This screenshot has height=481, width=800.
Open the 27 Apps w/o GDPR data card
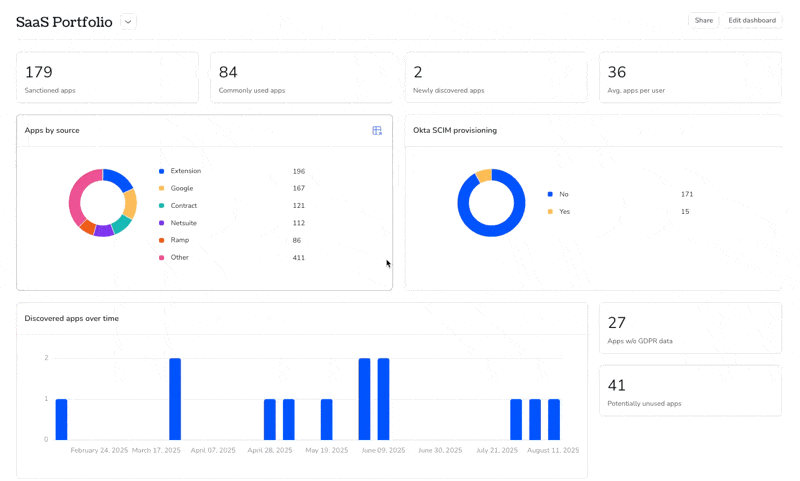click(x=690, y=328)
